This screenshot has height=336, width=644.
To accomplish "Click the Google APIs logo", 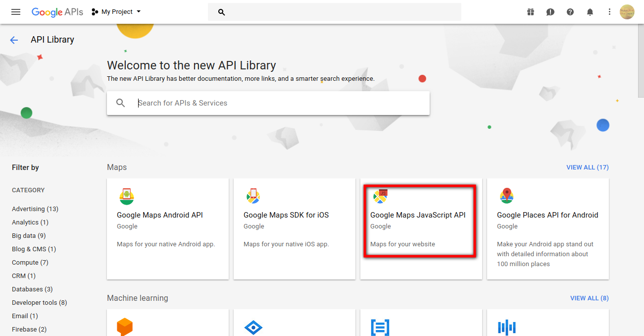I will (x=57, y=12).
